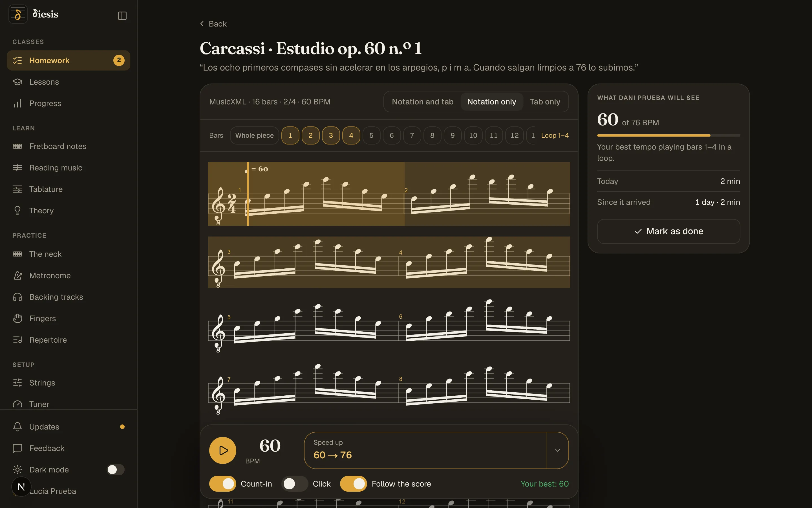This screenshot has height=508, width=812.
Task: Open Homework checklist icon
Action: point(17,60)
